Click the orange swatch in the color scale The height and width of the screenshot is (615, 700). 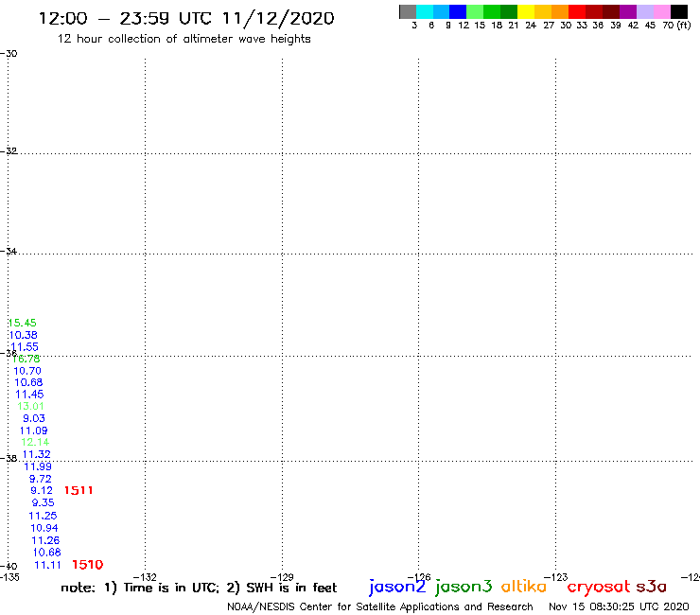tap(560, 11)
